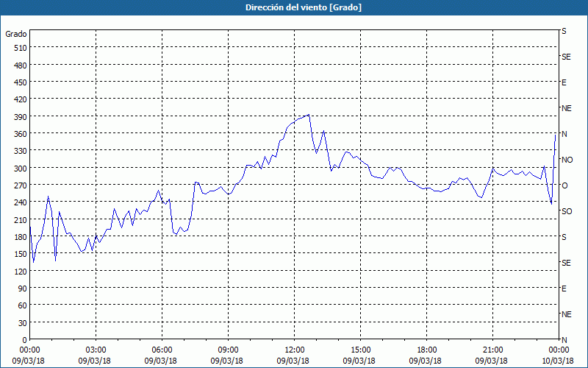The width and height of the screenshot is (588, 368).
Task: Select the 480 y-axis tick label
Action: 21,66
